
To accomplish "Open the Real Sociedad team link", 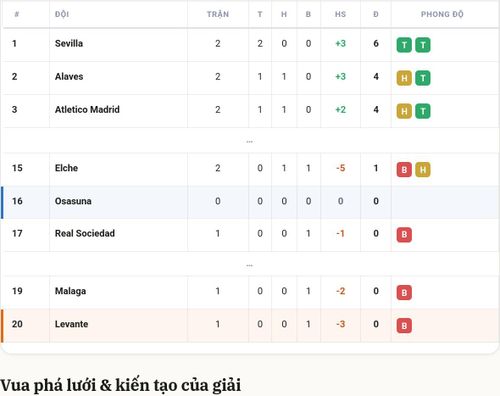I will pyautogui.click(x=85, y=233).
